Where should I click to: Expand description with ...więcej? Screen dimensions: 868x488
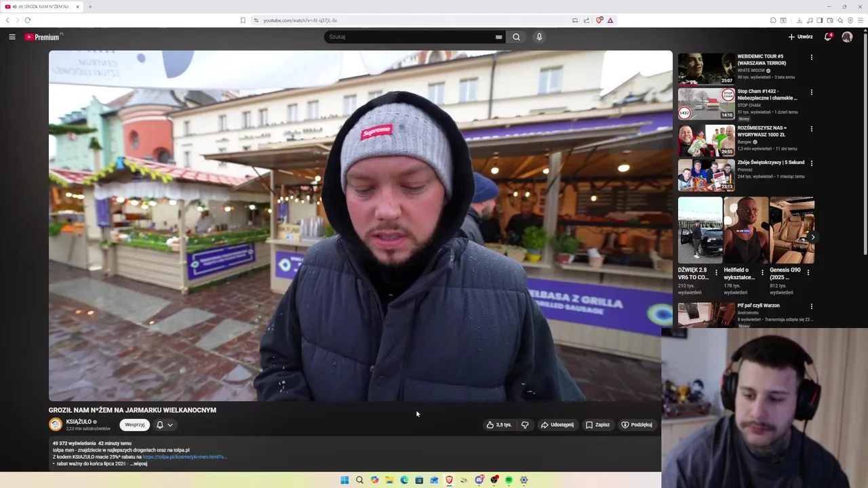tap(138, 464)
